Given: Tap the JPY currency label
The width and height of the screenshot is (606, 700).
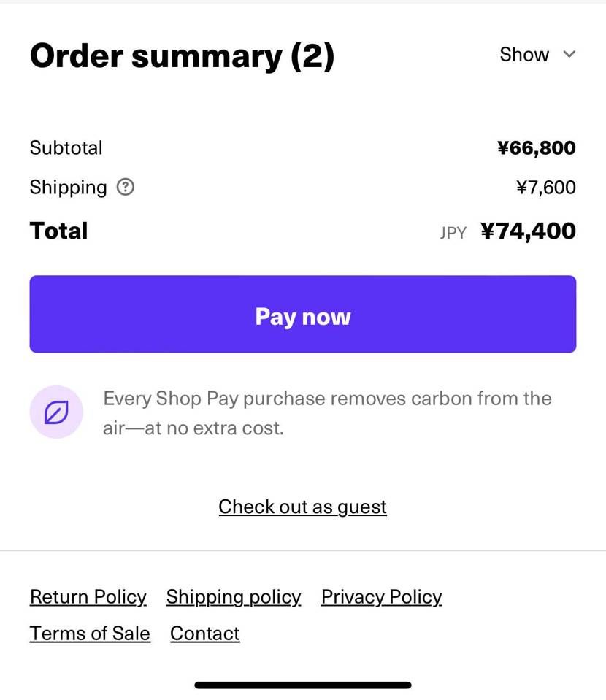Looking at the screenshot, I should (x=453, y=234).
